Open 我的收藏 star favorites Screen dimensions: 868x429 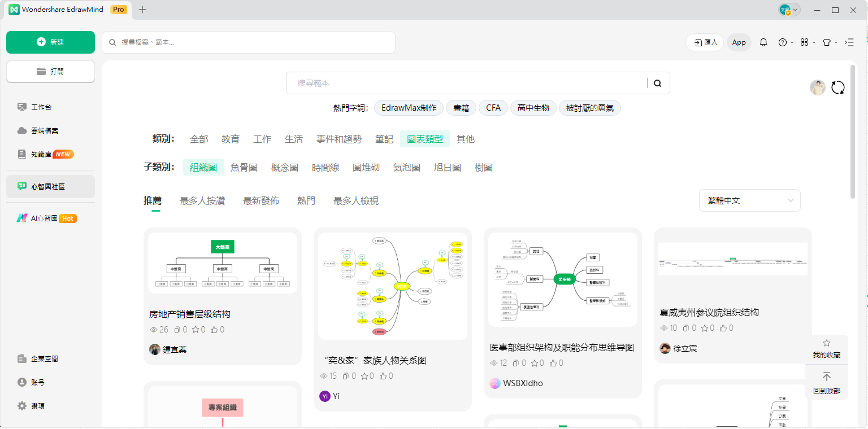click(827, 348)
